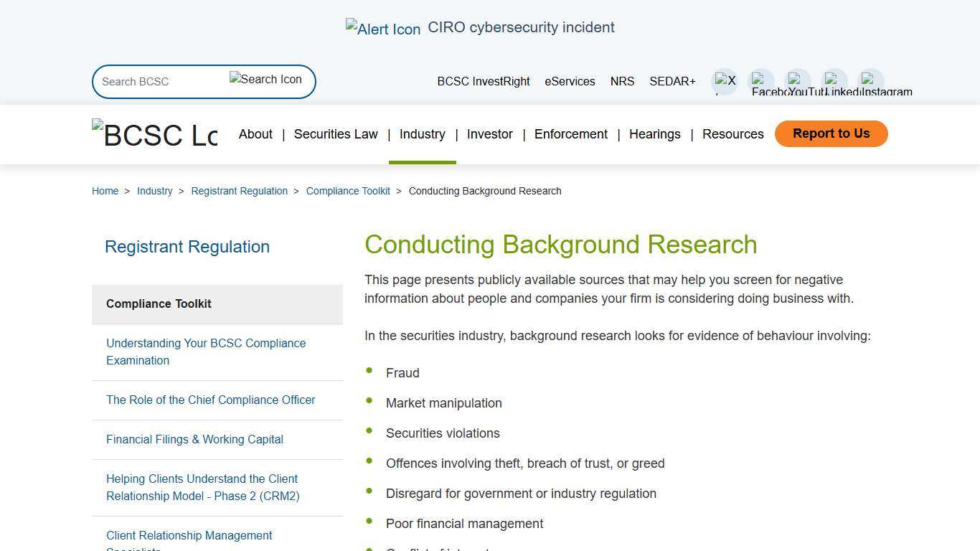This screenshot has width=980, height=551.
Task: Open the Industry navigation menu
Action: 422,134
